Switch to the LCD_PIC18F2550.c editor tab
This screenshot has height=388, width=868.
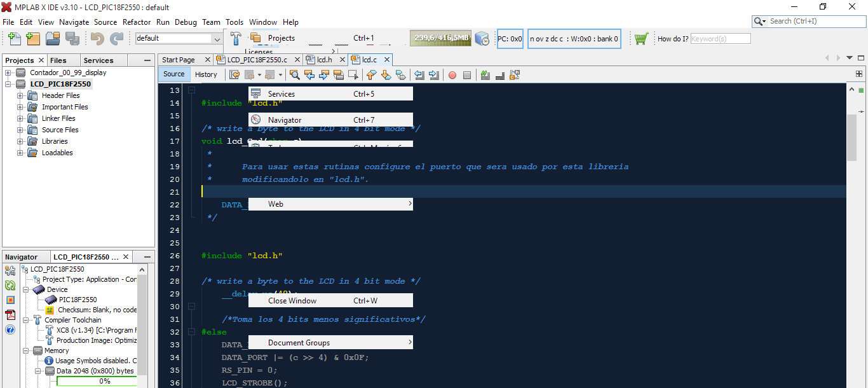(x=257, y=60)
